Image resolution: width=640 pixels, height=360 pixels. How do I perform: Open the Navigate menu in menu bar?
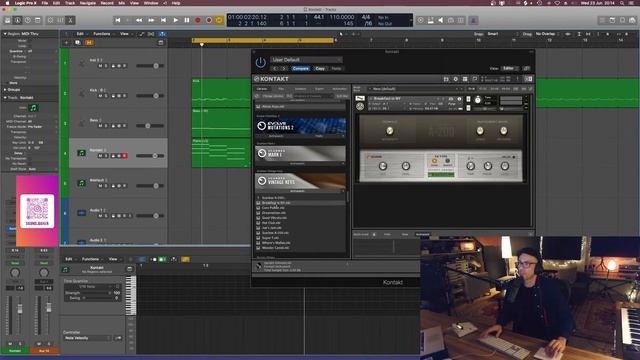[x=87, y=3]
